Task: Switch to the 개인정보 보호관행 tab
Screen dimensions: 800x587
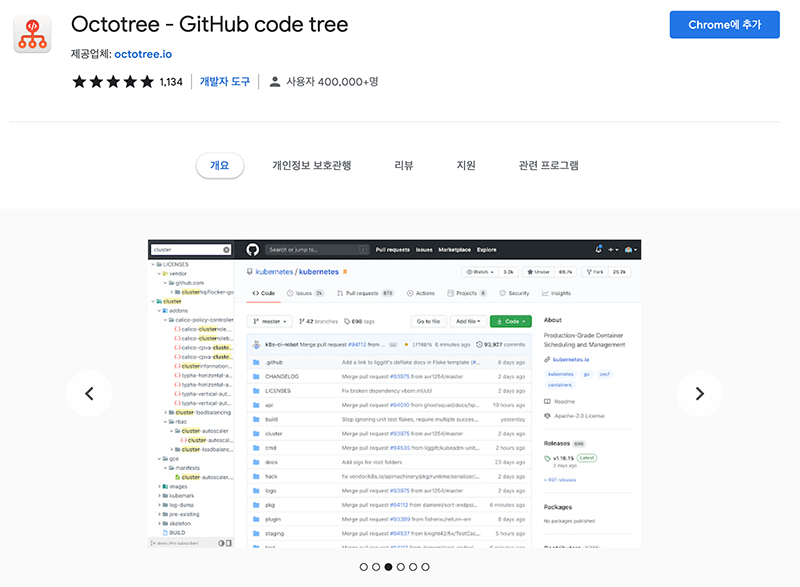Action: (x=311, y=165)
